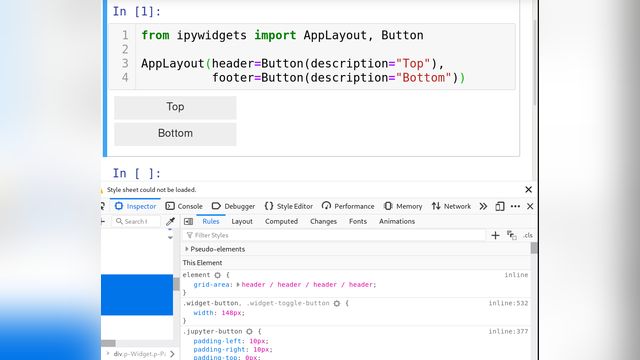Open the Style Editor panel
The height and width of the screenshot is (360, 640).
tap(289, 206)
